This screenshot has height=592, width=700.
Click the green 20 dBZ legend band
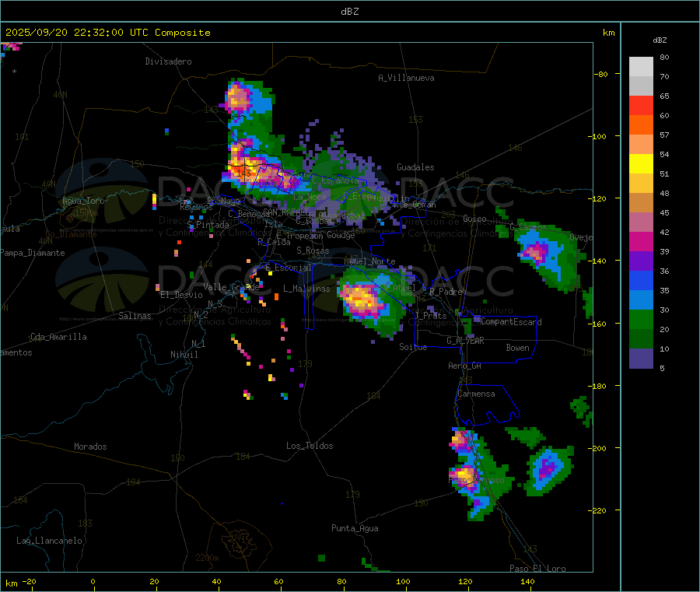(641, 339)
